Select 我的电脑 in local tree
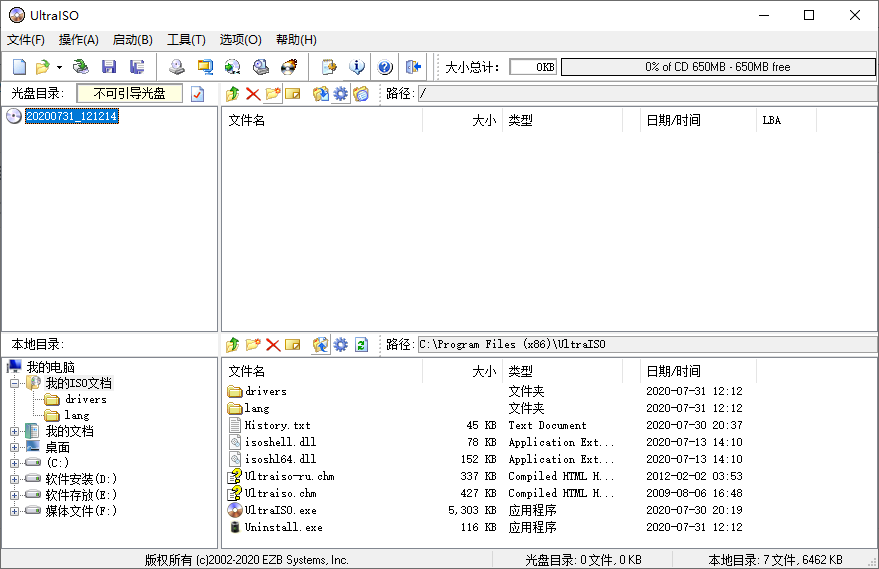This screenshot has width=879, height=569. click(x=50, y=367)
